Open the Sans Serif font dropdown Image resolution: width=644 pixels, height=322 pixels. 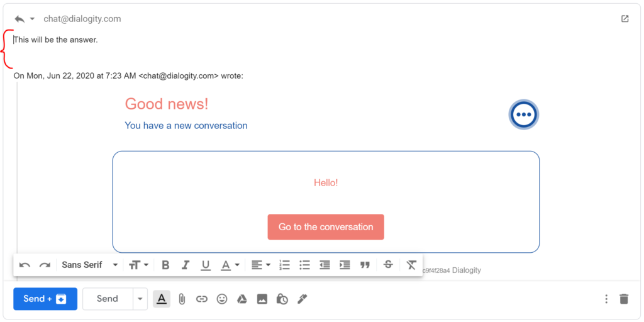point(89,265)
